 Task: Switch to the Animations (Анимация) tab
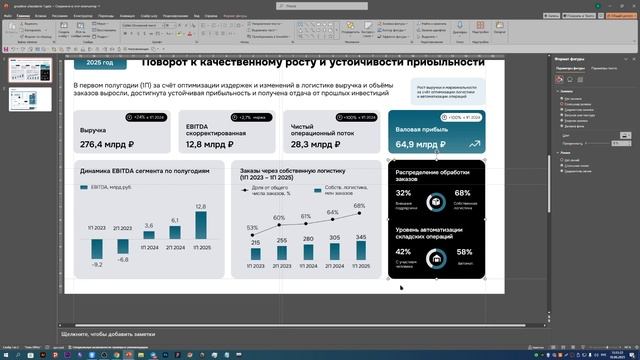coord(127,16)
